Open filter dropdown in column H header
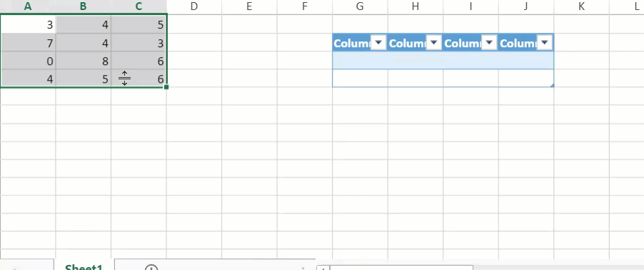 pyautogui.click(x=433, y=42)
